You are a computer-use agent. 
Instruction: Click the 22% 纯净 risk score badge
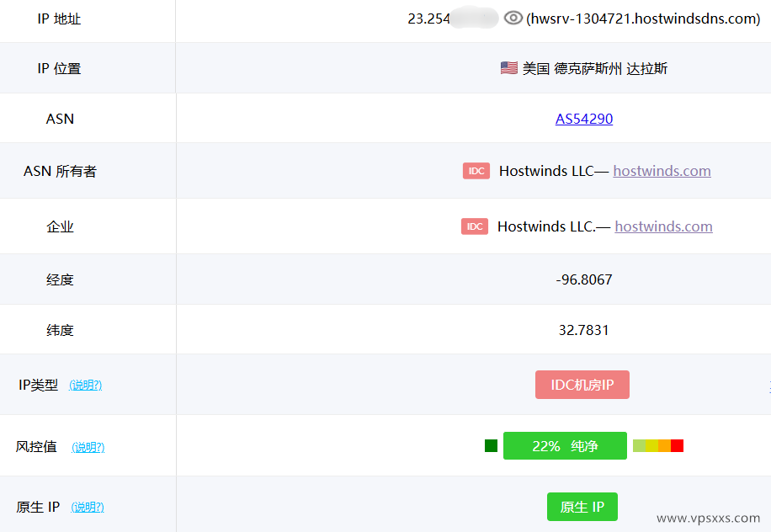coord(565,446)
